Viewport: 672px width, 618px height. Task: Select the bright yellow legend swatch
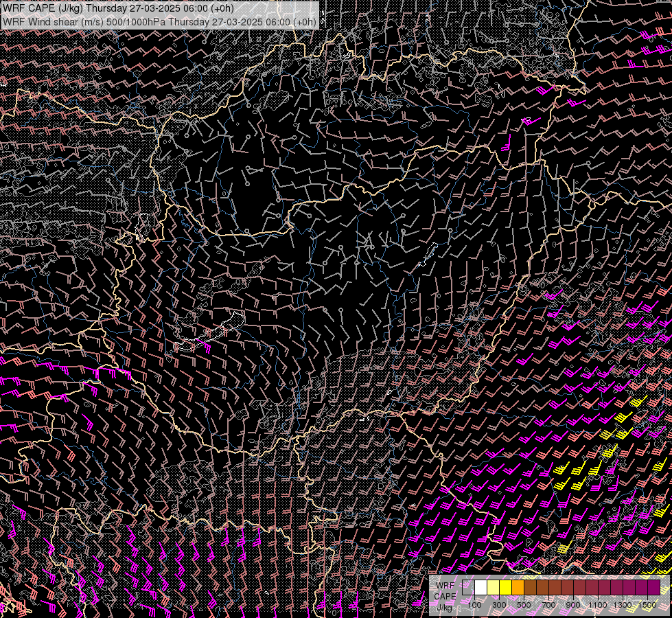click(x=506, y=587)
